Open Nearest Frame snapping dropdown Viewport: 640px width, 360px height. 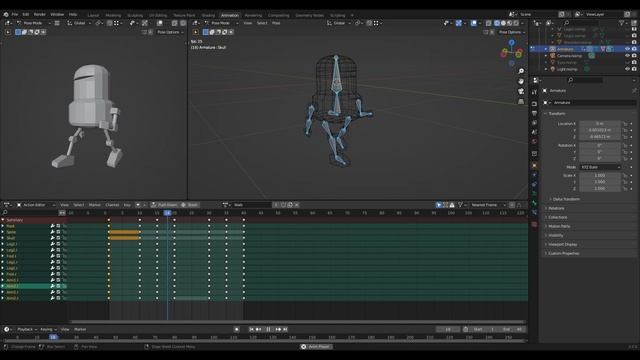(488, 205)
